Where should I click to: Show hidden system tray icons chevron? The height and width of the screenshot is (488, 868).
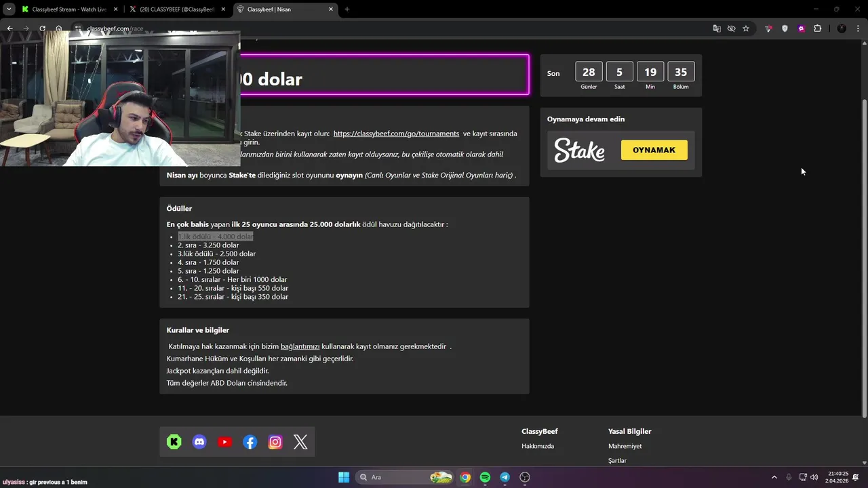pos(774,477)
